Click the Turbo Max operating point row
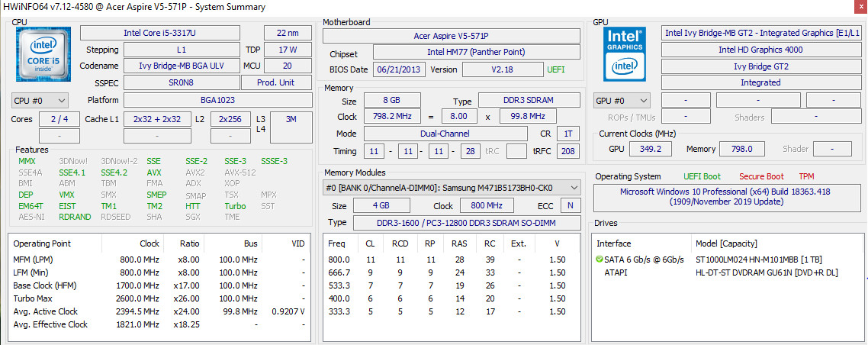Screen dimensions: 868x345 159,298
